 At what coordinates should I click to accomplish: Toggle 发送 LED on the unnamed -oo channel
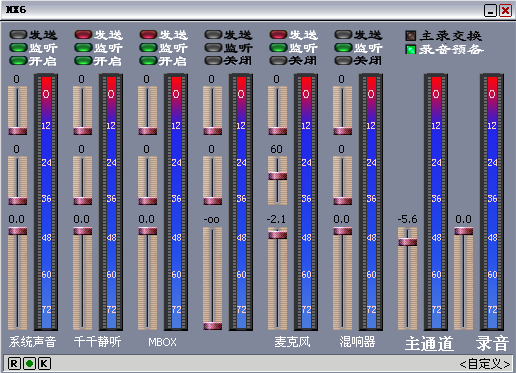tap(213, 34)
